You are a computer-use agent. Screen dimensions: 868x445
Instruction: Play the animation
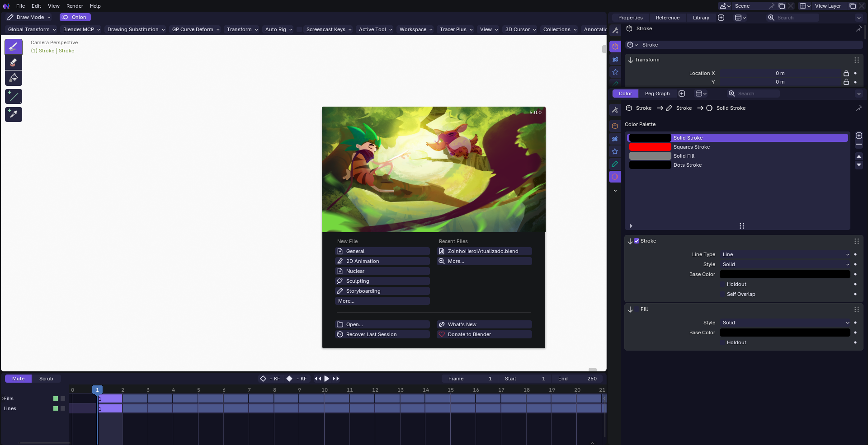pos(327,379)
